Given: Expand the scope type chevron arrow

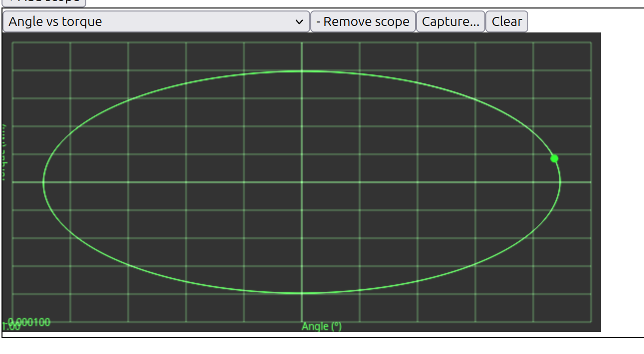Looking at the screenshot, I should tap(299, 22).
